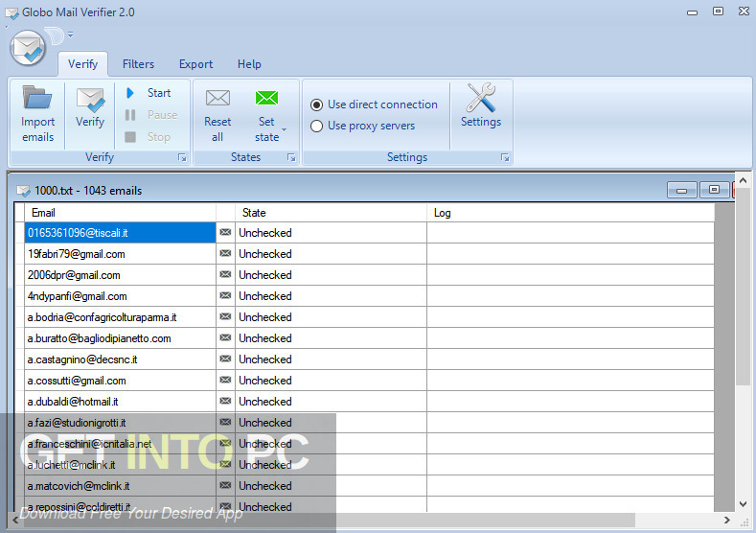Select email a.dubaldi@hotmail.it
Screen dimensions: 756x533
point(120,402)
